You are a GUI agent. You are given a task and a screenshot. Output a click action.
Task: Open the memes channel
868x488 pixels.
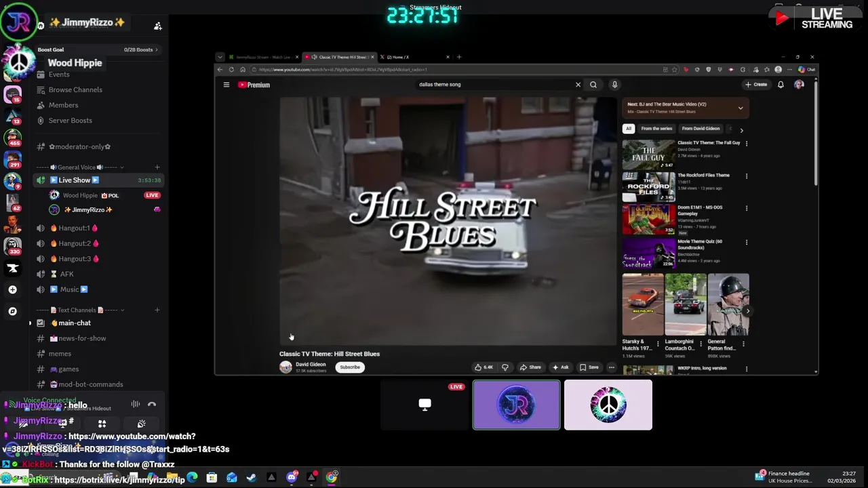[x=60, y=354]
